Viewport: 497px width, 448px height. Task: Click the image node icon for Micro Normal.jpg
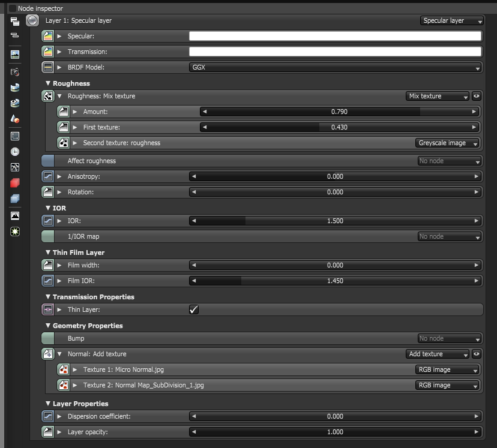[64, 369]
